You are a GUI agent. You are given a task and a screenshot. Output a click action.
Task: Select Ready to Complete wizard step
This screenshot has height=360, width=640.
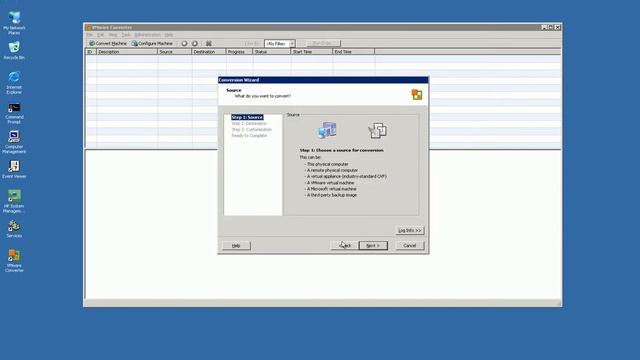[249, 136]
